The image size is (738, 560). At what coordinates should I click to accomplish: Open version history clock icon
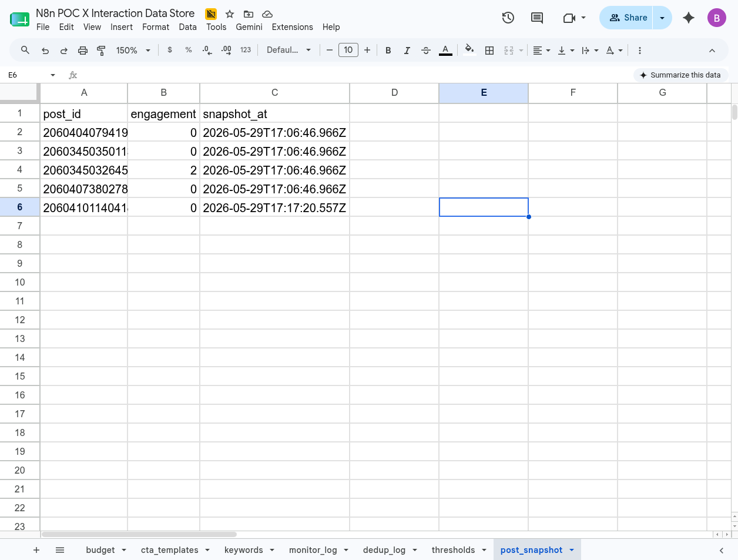pyautogui.click(x=508, y=18)
